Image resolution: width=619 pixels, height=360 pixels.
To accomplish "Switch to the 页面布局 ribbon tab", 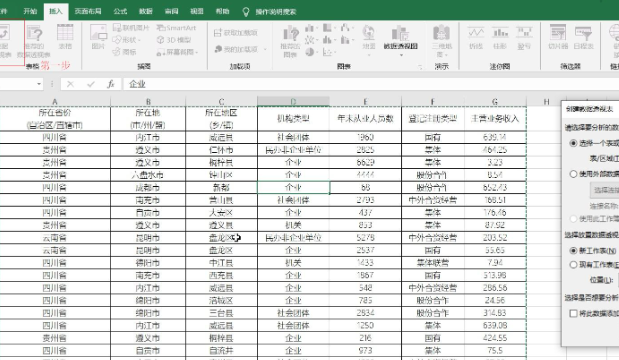I will coord(88,11).
